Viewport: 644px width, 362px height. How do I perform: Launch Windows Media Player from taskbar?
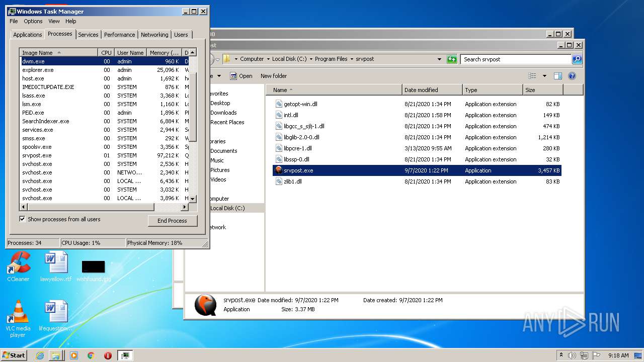coord(74,355)
